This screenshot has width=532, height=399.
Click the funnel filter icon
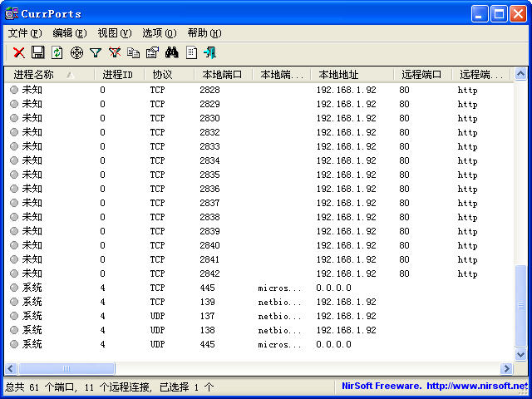[96, 53]
